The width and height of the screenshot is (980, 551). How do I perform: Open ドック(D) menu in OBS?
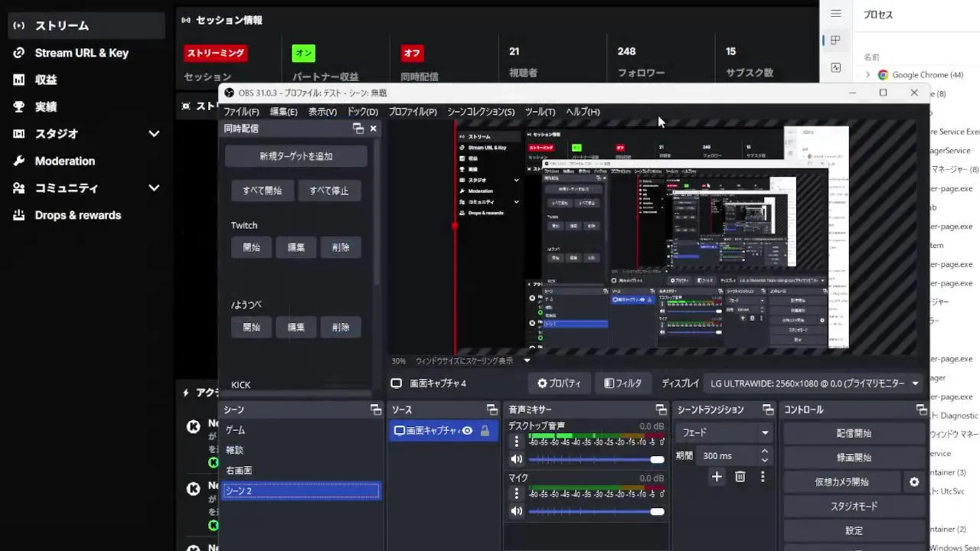pos(363,112)
